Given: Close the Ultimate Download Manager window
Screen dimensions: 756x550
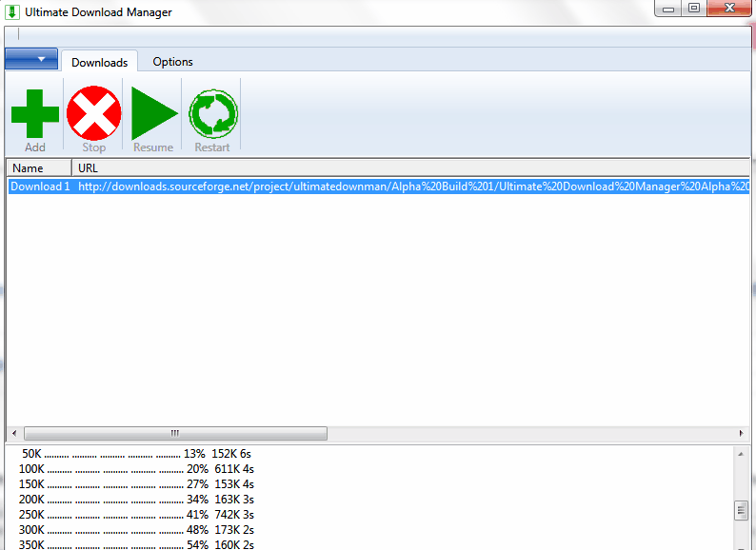Looking at the screenshot, I should coord(729,9).
